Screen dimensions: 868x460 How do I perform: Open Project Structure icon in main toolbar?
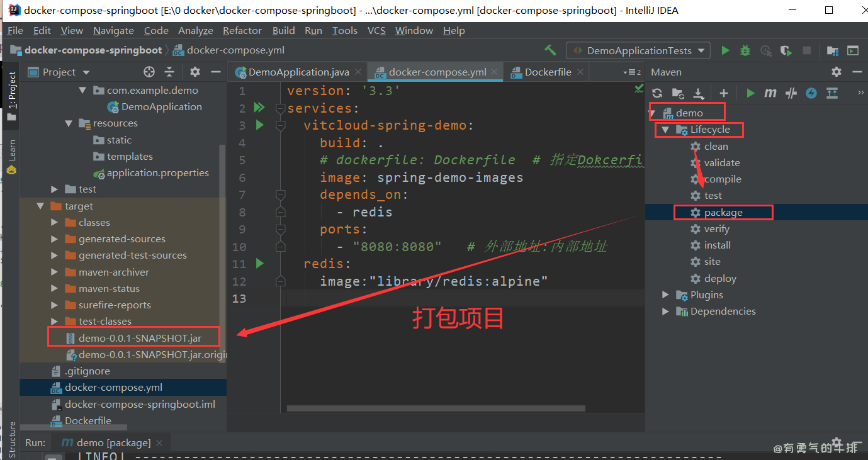[833, 50]
